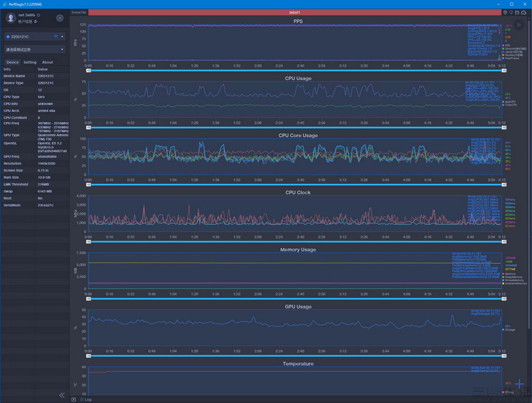This screenshot has height=403, width=532.
Task: Click the CPU Clock chart left range handle
Action: pyautogui.click(x=89, y=241)
